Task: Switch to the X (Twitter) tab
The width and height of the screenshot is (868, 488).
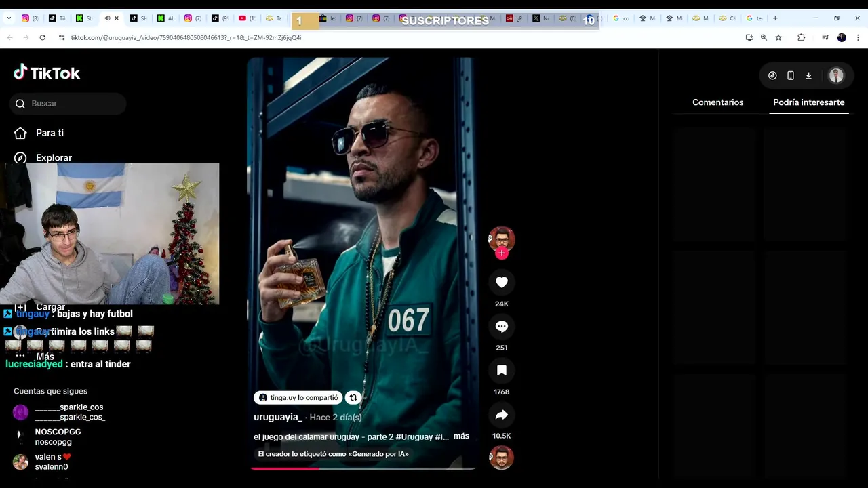Action: point(541,18)
